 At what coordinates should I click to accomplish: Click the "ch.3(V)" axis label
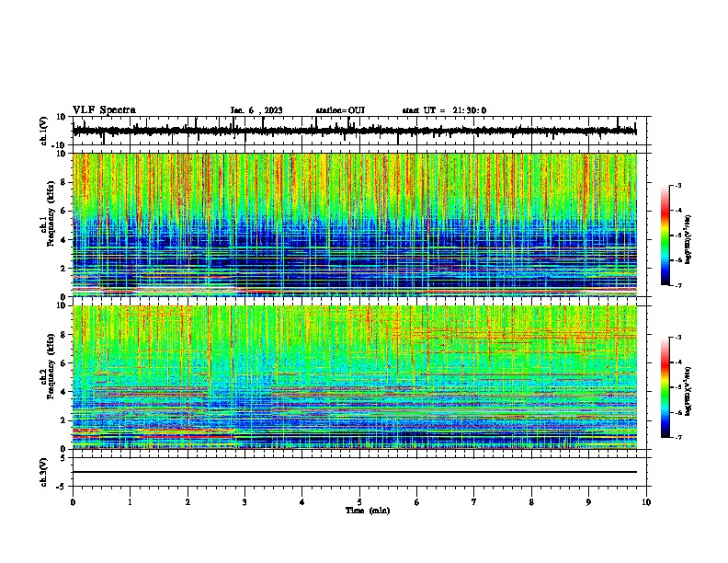point(43,473)
